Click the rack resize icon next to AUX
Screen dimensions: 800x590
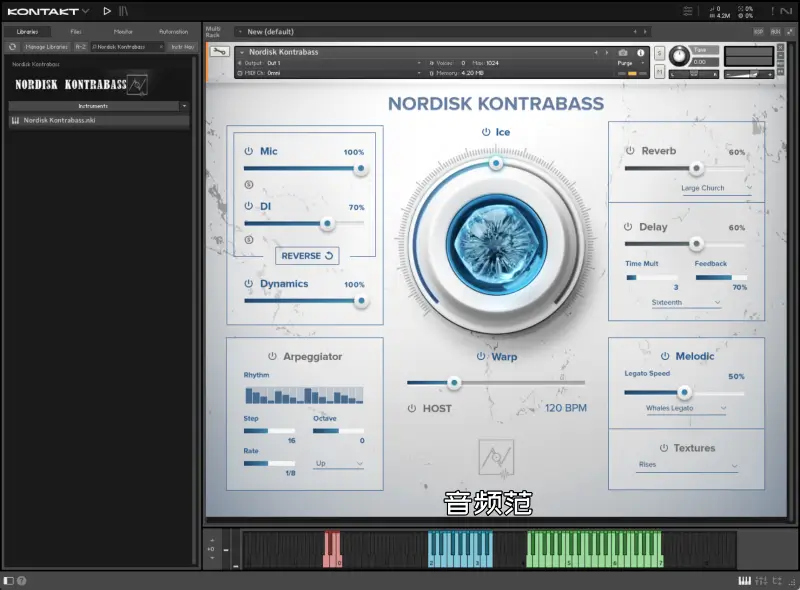(x=790, y=32)
